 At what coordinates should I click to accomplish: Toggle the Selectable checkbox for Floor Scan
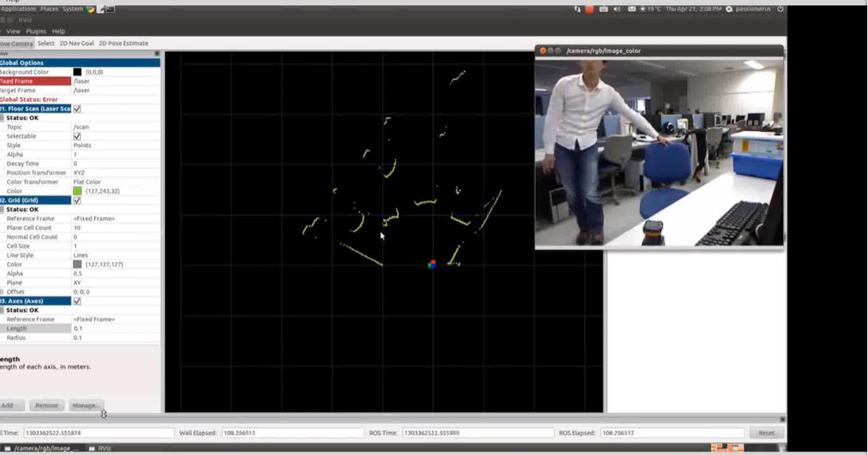(x=77, y=136)
